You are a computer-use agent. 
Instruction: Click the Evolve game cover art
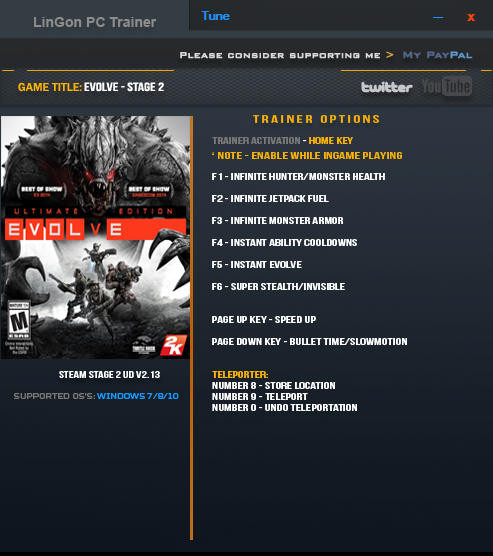[95, 237]
